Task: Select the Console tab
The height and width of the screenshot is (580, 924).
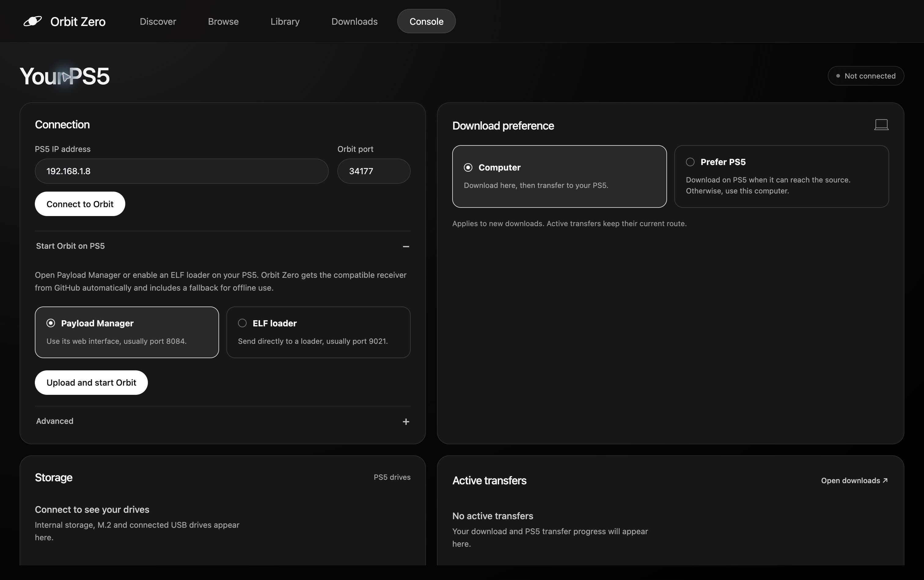Action: click(x=426, y=21)
